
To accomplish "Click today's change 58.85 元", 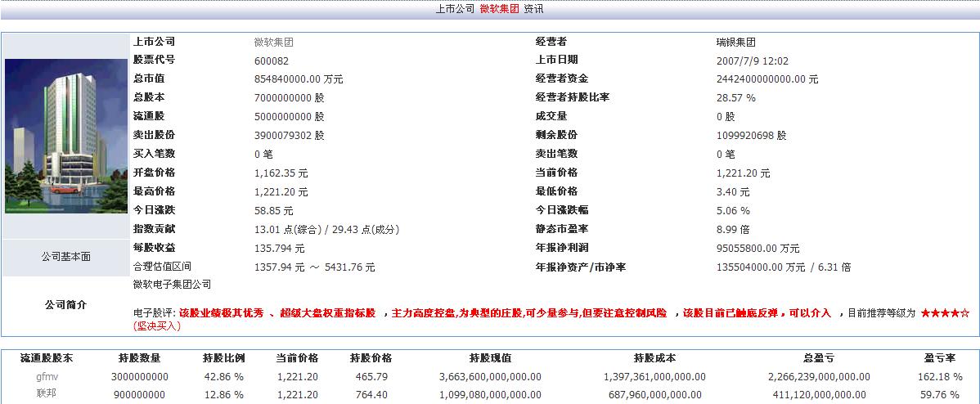I will click(274, 211).
